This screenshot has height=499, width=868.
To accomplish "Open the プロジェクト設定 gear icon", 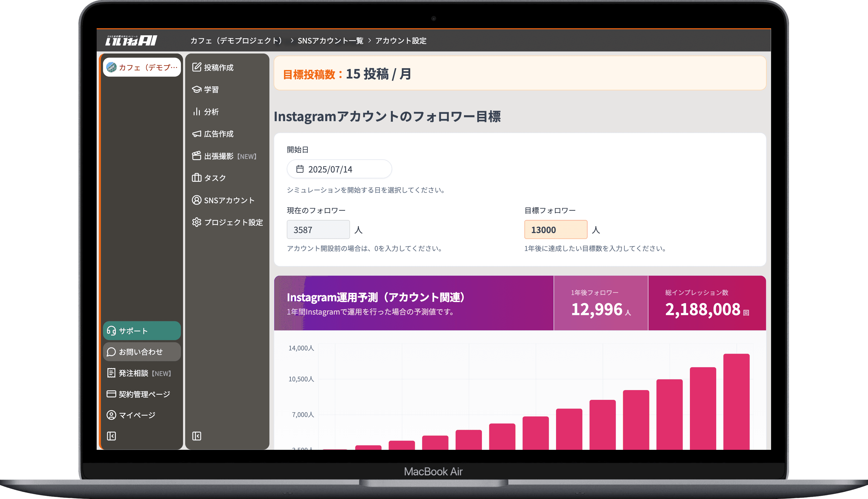I will click(197, 222).
